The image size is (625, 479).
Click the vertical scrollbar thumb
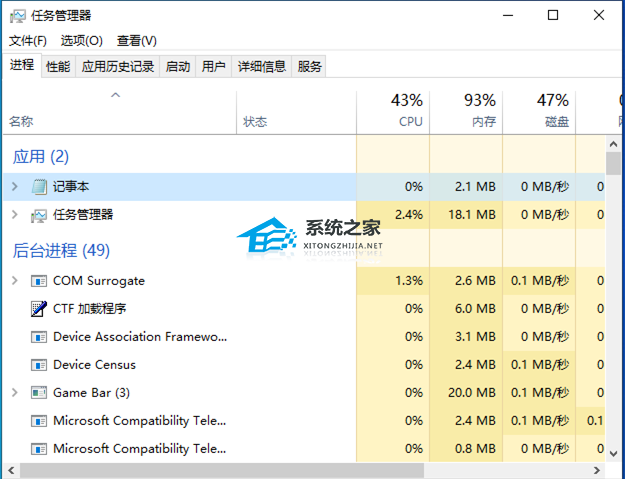click(613, 163)
